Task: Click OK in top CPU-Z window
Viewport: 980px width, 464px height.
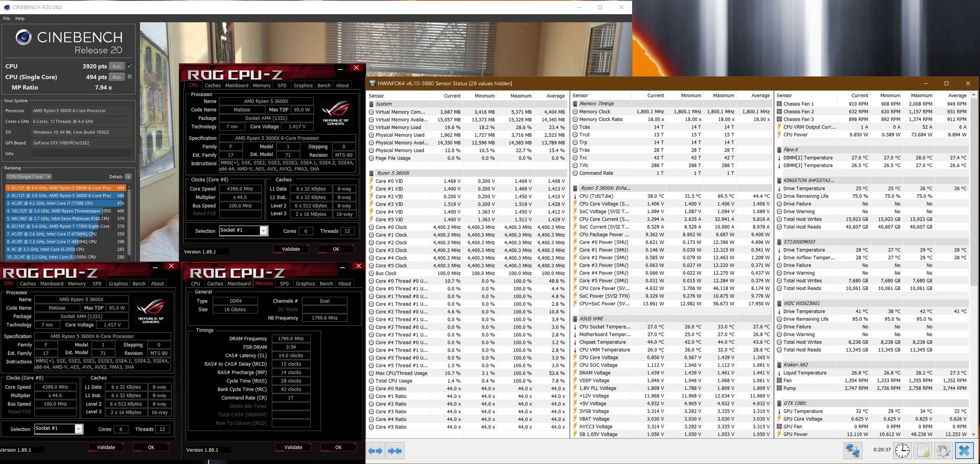Action: [336, 249]
